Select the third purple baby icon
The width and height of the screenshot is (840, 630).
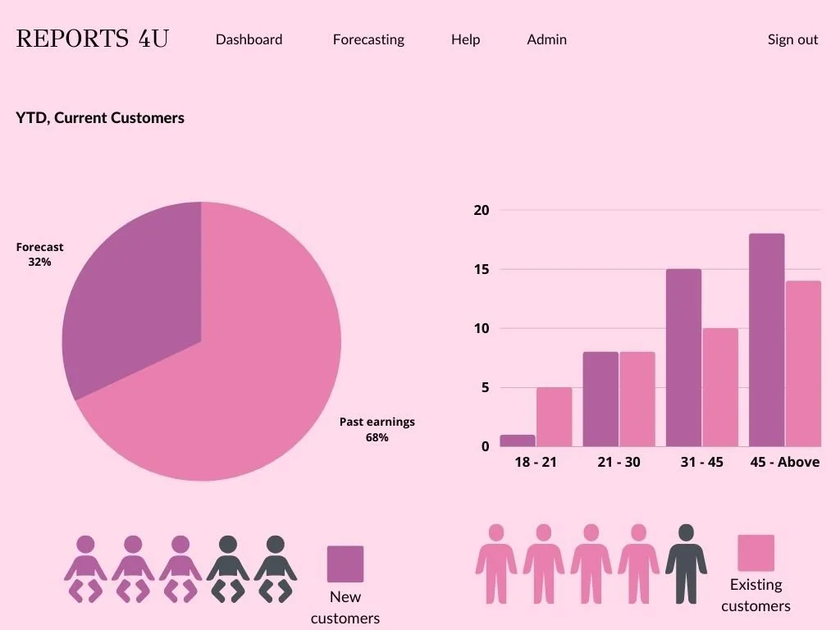180,568
